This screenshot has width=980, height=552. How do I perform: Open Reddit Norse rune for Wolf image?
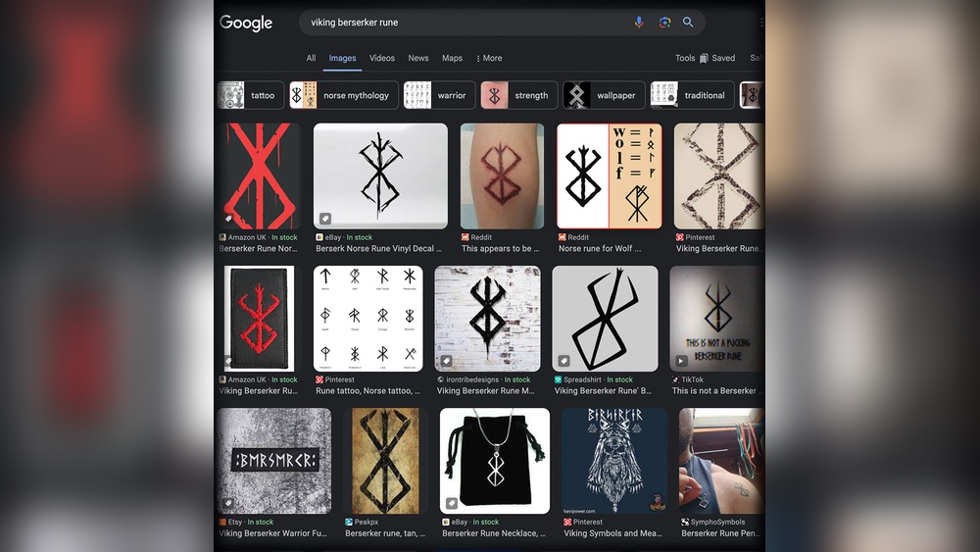click(x=610, y=176)
